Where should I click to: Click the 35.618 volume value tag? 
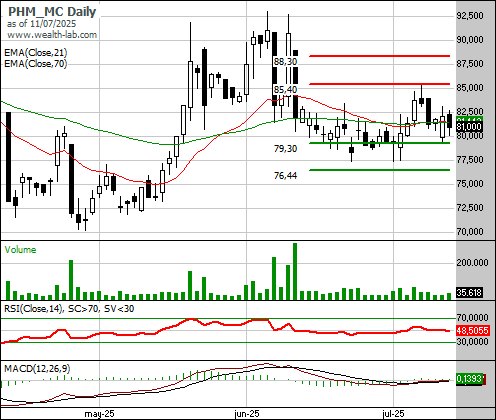(x=469, y=293)
